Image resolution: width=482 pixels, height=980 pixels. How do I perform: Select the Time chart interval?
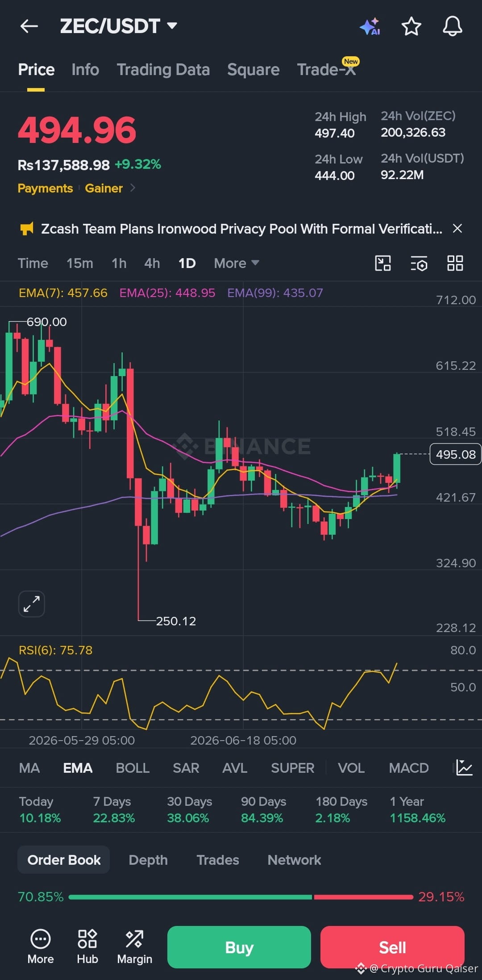33,263
